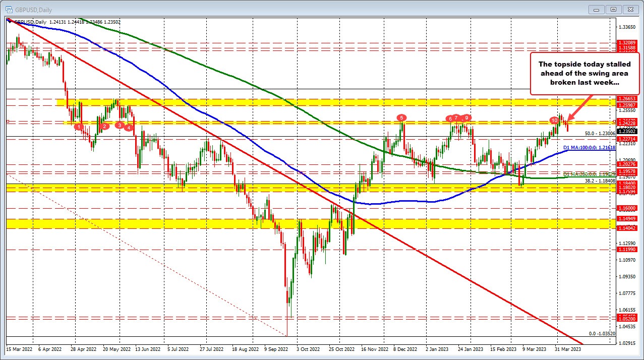The height and width of the screenshot is (360, 644).
Task: Select the 1.14949 price level label
Action: [x=627, y=219]
